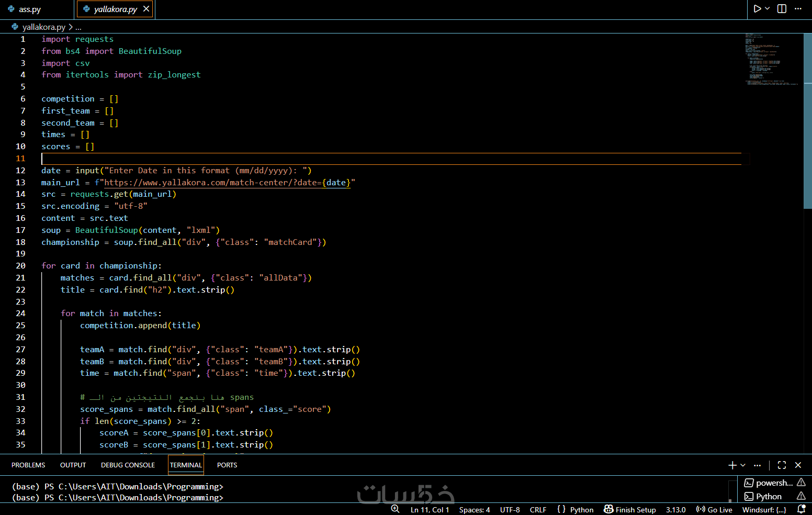
Task: Click the editor vertical scrollbar thumb
Action: pyautogui.click(x=808, y=121)
